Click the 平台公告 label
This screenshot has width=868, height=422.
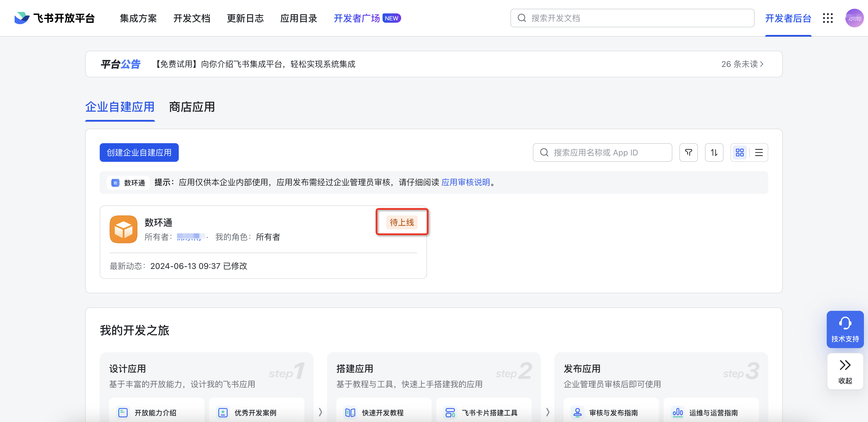(x=120, y=64)
